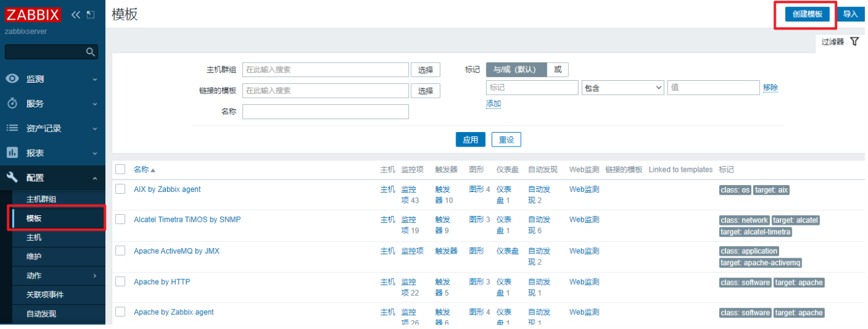Click the 'class: os' tag
Screen dimensions: 868x329
(x=735, y=190)
